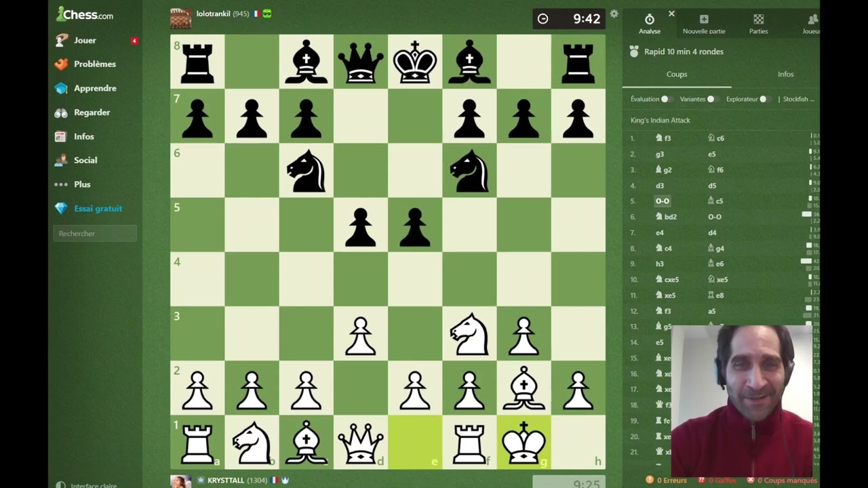Select move 5 white O-O
Viewport: 868px width, 488px height.
[663, 201]
